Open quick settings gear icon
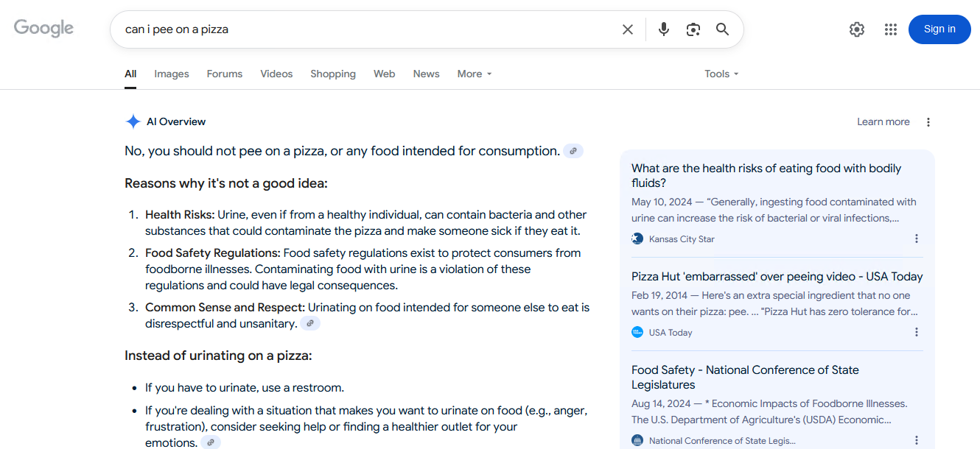Screen dimensions: 980x449 point(857,29)
